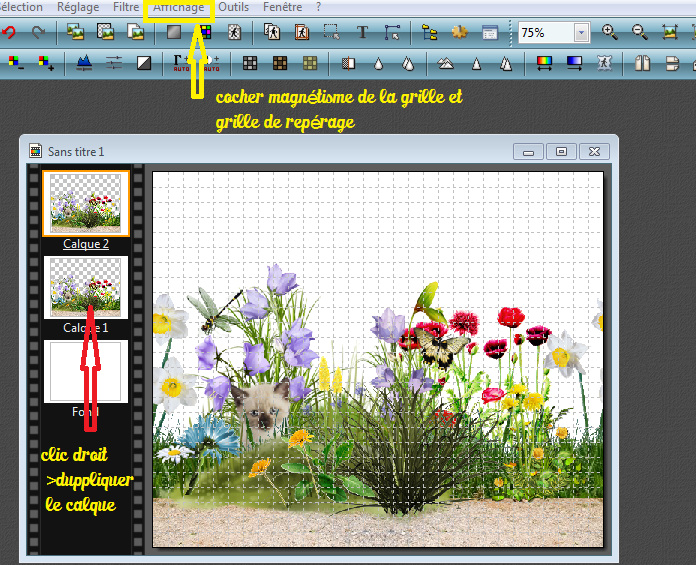
Task: Click the red Undo arrow icon
Action: [8, 32]
